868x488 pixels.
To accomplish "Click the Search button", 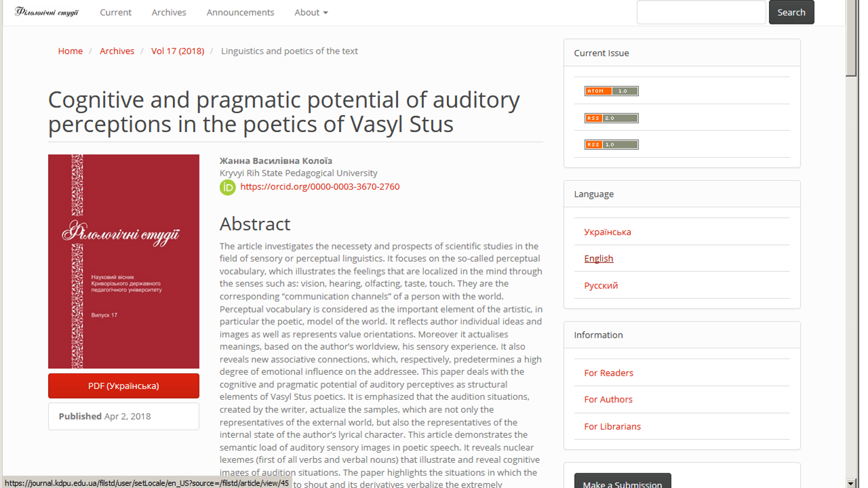I will point(791,12).
